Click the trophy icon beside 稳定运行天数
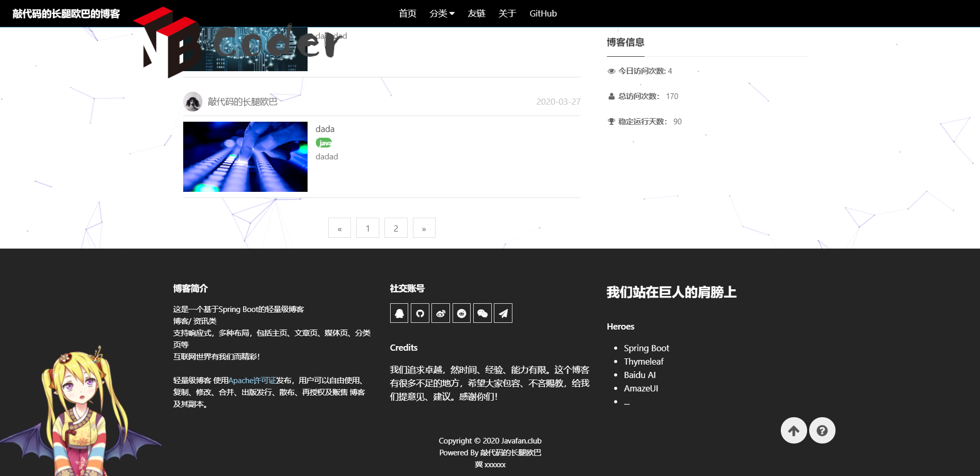This screenshot has width=980, height=476. coord(612,122)
